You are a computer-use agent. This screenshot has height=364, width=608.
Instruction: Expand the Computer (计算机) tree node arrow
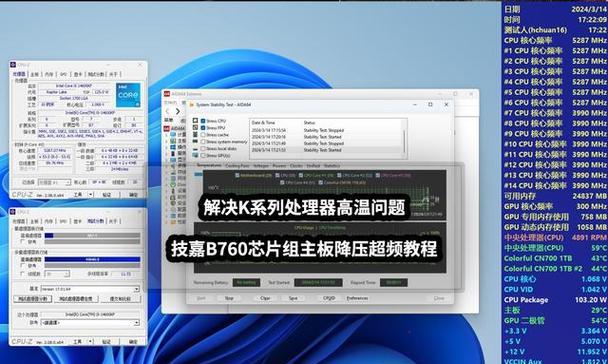(x=167, y=135)
